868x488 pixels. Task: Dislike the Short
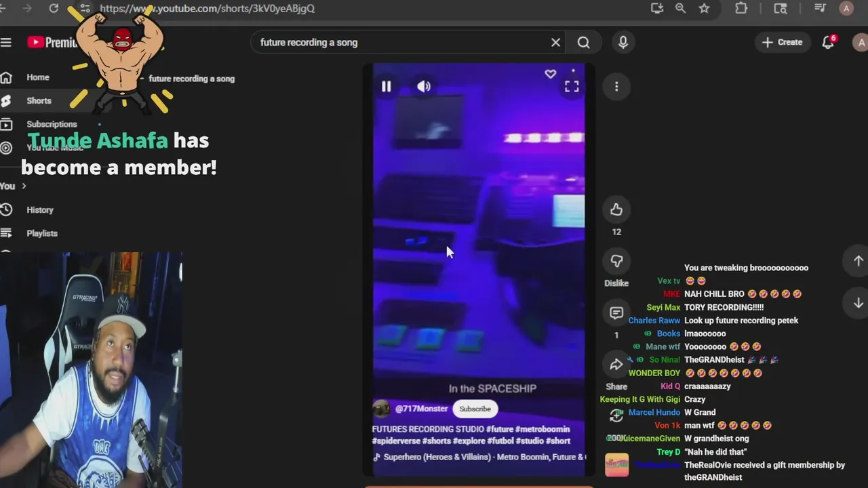pyautogui.click(x=616, y=261)
